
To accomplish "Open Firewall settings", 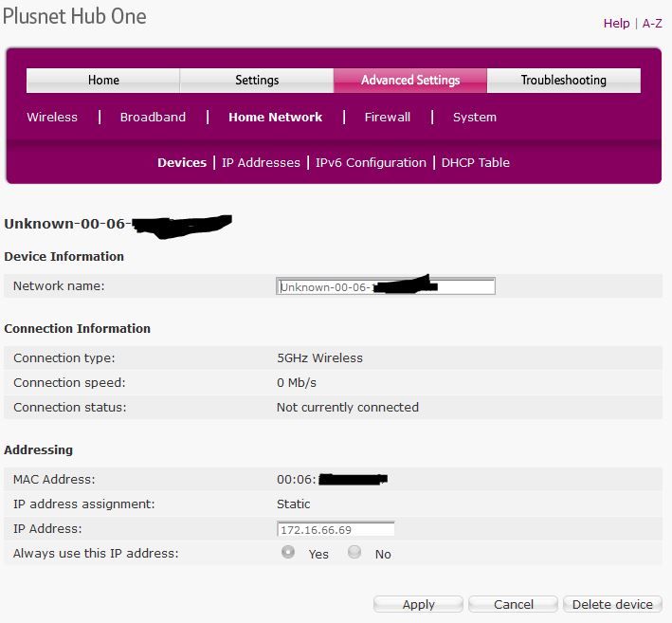I will tap(388, 117).
